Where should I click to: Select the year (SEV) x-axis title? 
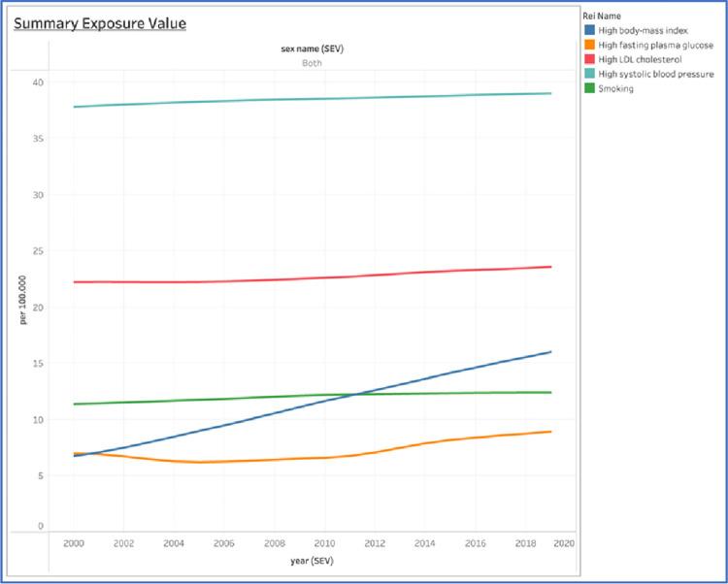310,562
